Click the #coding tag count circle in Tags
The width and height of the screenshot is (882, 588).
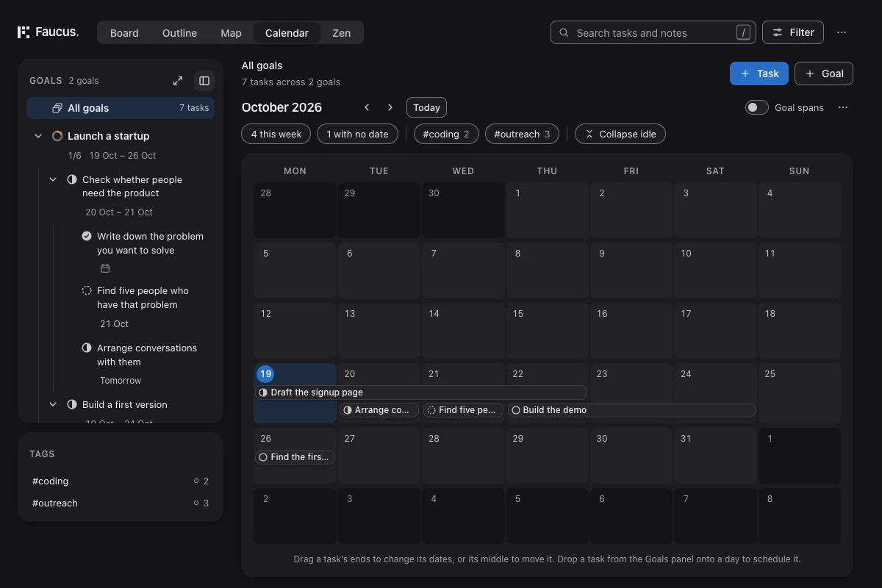196,481
